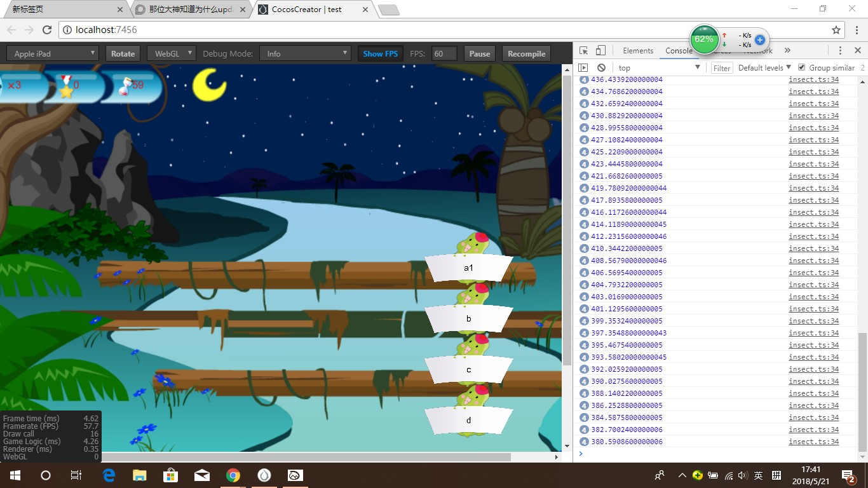868x488 pixels.
Task: Switch to the 那位大神知道为什么 browser tab
Action: point(191,10)
